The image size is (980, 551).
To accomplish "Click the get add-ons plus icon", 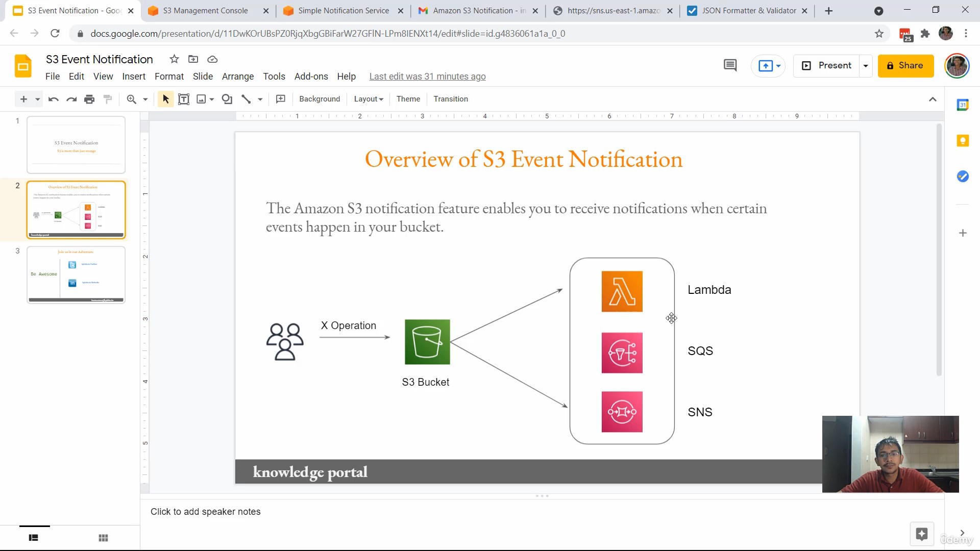I will [963, 233].
